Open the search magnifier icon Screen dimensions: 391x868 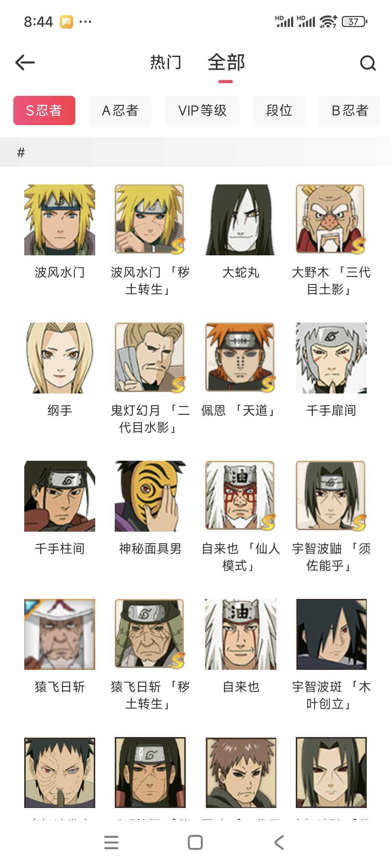click(368, 63)
